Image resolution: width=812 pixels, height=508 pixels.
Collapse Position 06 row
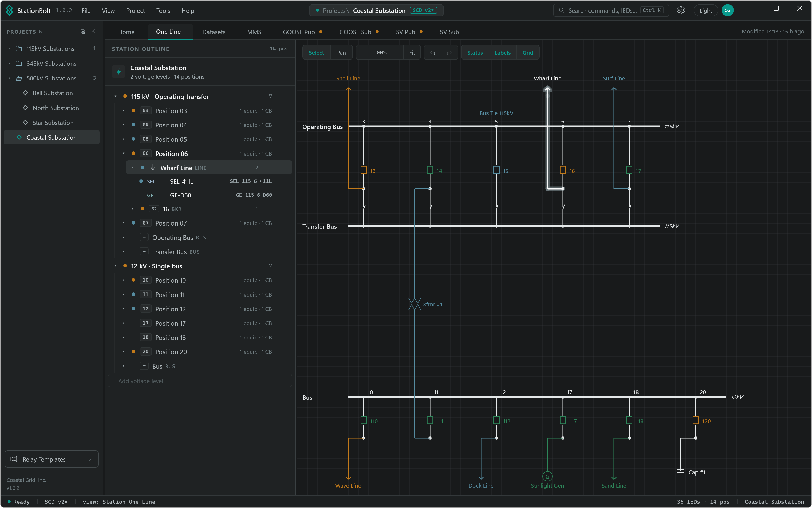point(124,153)
